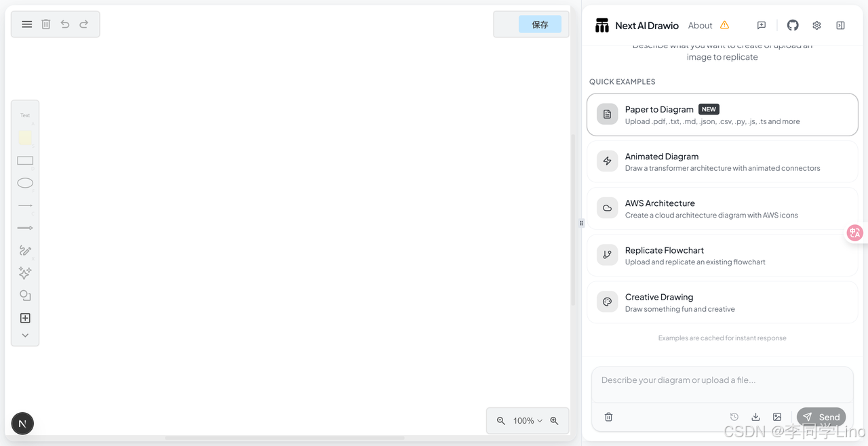Zoom in the canvas with the plus magnifier
Viewport: 868px width, 446px height.
click(x=554, y=421)
